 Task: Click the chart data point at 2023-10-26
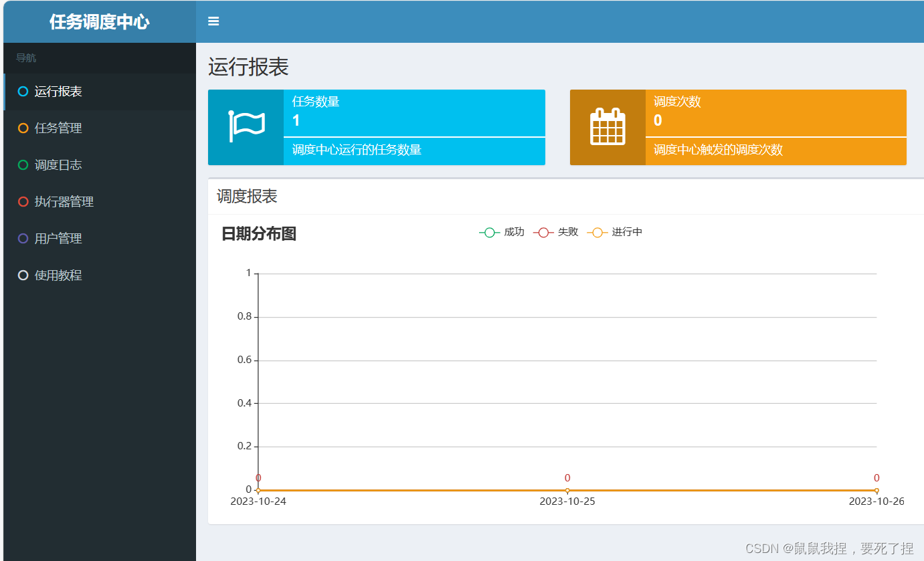pyautogui.click(x=876, y=490)
